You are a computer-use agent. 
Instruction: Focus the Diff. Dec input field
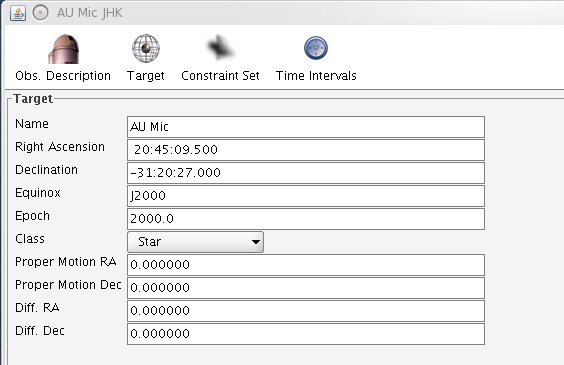306,334
